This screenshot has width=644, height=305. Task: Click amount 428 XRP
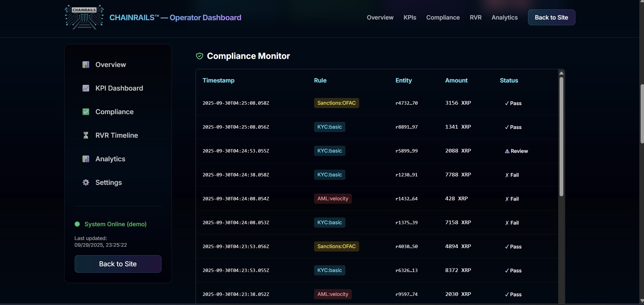click(x=456, y=199)
